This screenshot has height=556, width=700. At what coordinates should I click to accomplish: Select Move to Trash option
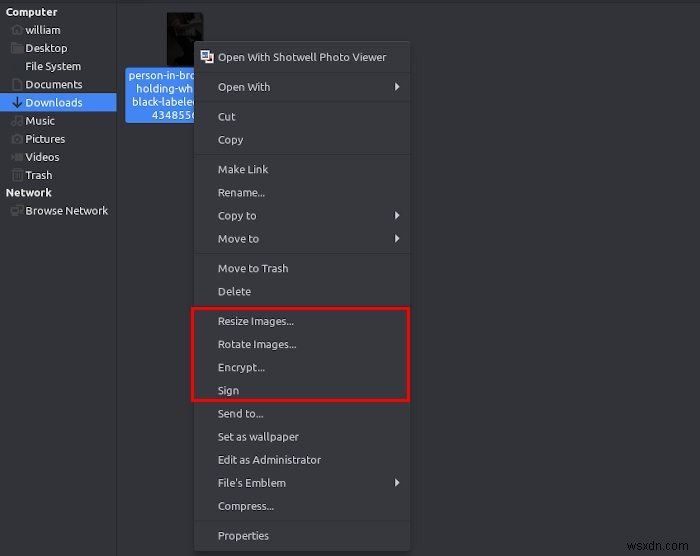302,268
